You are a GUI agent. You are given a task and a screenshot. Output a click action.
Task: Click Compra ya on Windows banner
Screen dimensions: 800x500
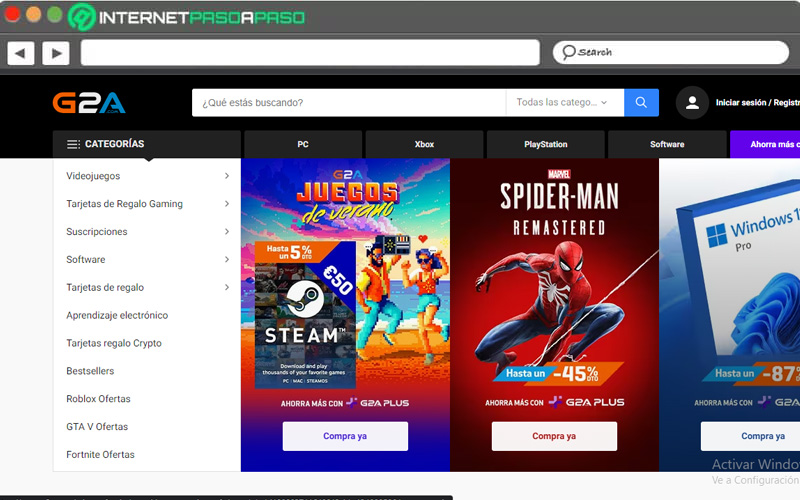(x=751, y=436)
